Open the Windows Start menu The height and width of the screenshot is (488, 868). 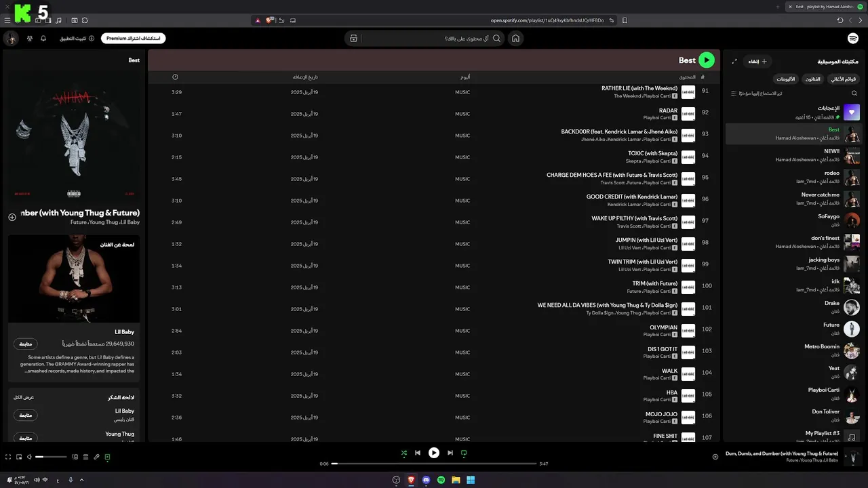pos(471,480)
